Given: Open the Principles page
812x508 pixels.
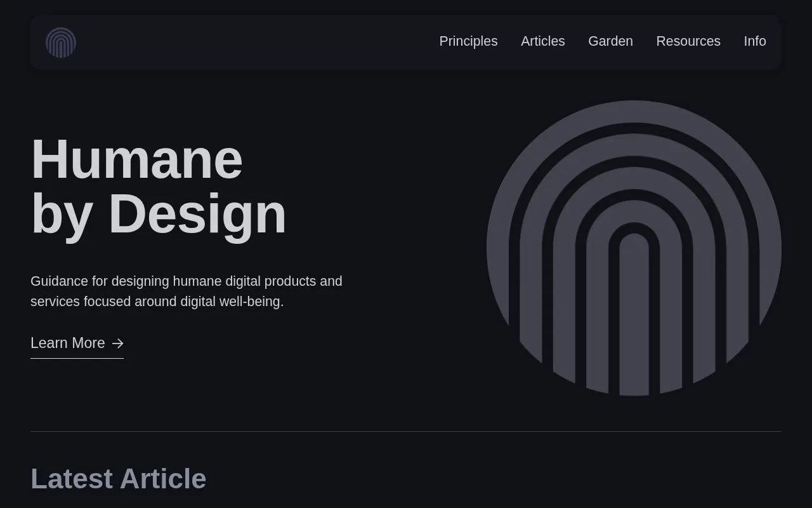Looking at the screenshot, I should pyautogui.click(x=468, y=41).
